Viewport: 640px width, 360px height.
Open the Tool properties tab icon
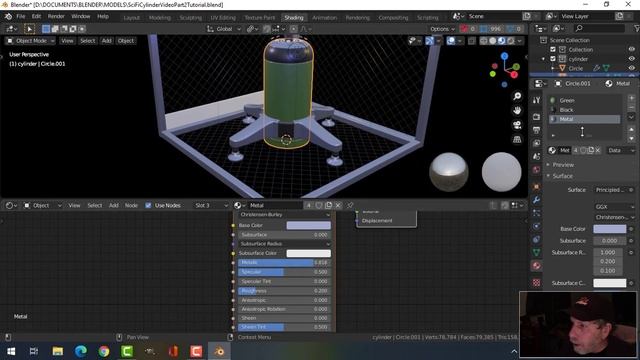tap(536, 100)
